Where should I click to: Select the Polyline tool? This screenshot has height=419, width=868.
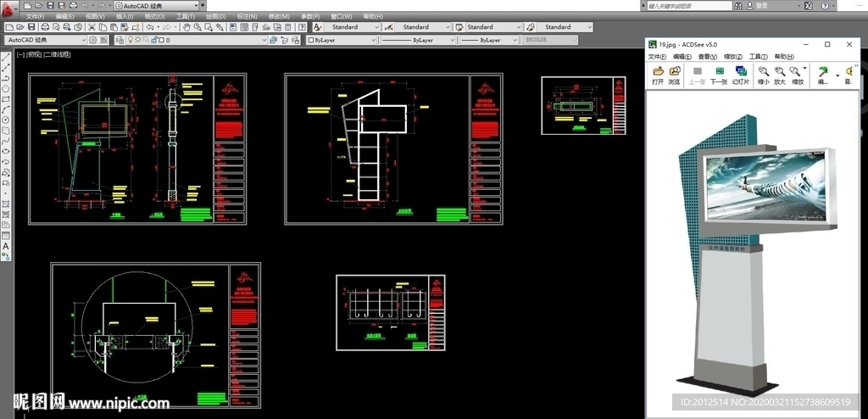pyautogui.click(x=6, y=77)
